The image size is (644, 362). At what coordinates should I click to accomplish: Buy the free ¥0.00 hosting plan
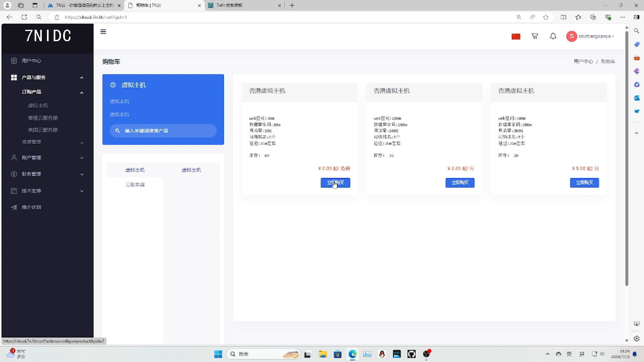click(x=335, y=183)
